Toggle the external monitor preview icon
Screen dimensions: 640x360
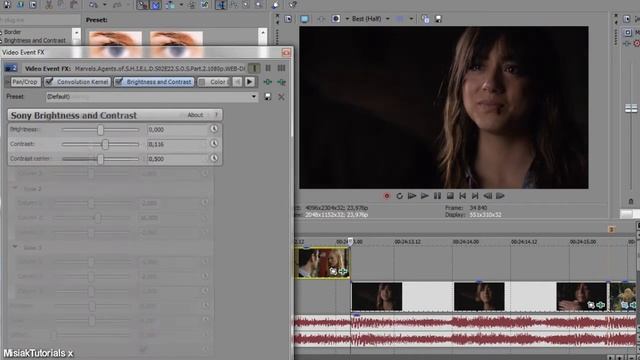pos(304,19)
